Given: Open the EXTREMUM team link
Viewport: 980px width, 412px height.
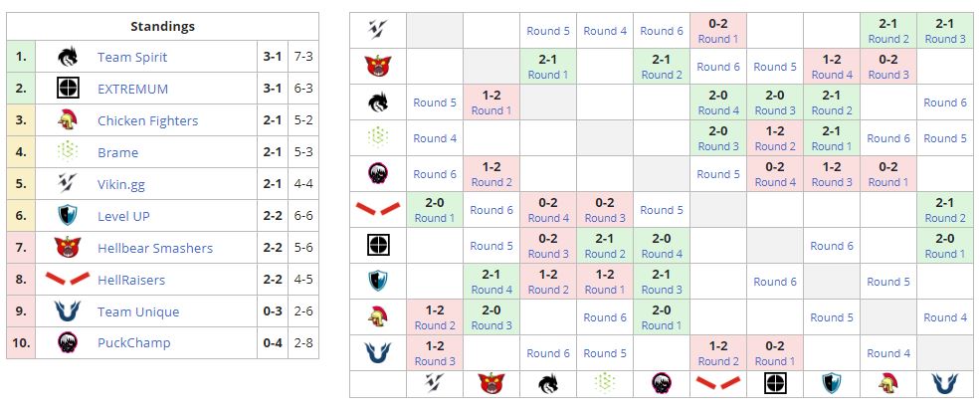Looking at the screenshot, I should [x=132, y=89].
